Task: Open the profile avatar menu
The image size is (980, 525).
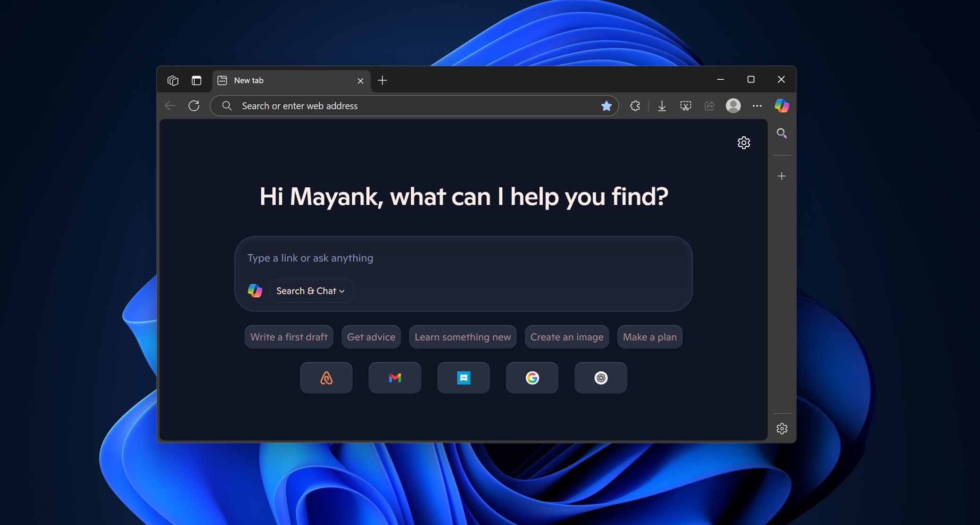Action: (733, 106)
